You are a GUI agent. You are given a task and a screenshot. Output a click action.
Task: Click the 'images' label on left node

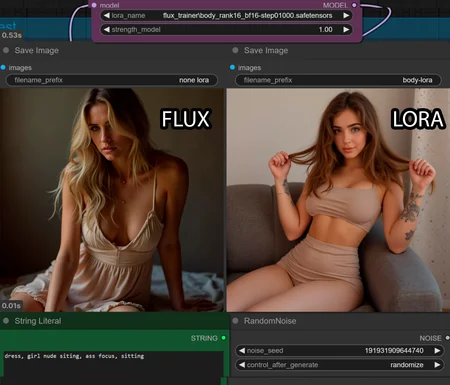(20, 68)
